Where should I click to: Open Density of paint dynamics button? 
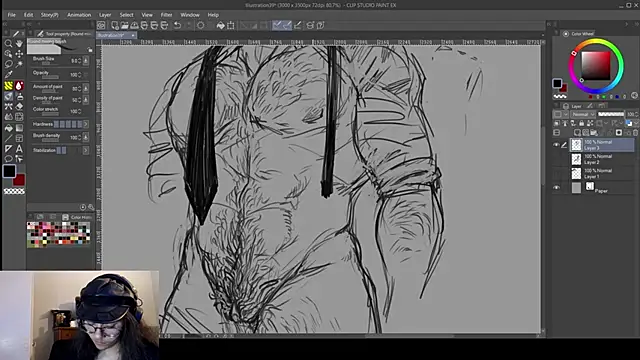(x=86, y=100)
